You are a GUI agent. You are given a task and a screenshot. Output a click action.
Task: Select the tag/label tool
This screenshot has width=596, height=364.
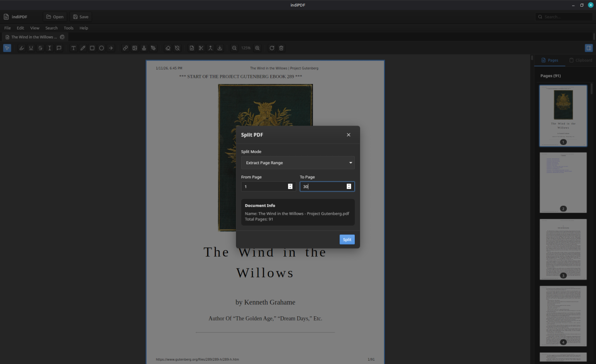click(x=153, y=48)
